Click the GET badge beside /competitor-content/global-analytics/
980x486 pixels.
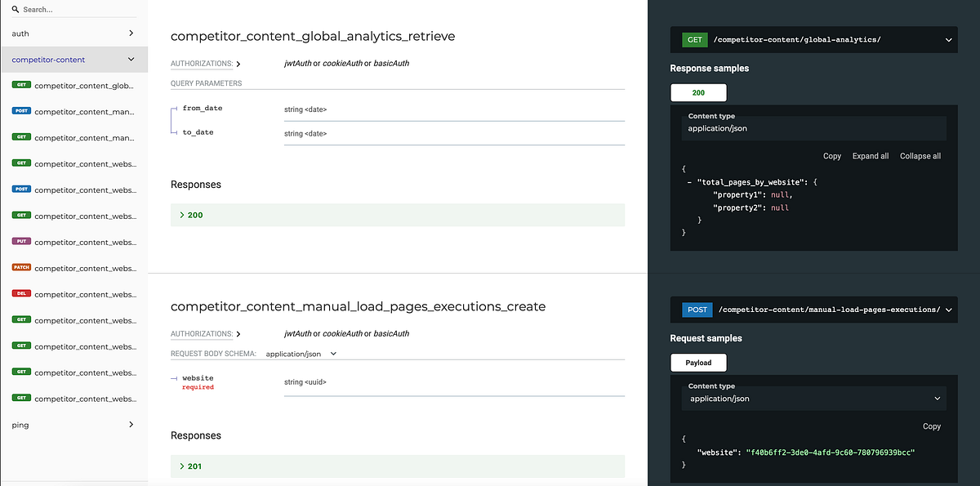(694, 39)
